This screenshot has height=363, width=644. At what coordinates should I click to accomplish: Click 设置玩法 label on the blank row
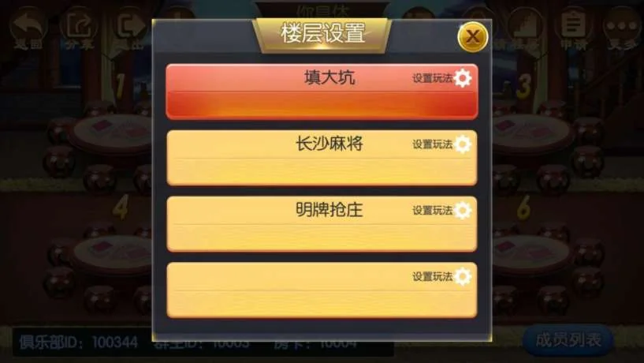click(x=433, y=277)
